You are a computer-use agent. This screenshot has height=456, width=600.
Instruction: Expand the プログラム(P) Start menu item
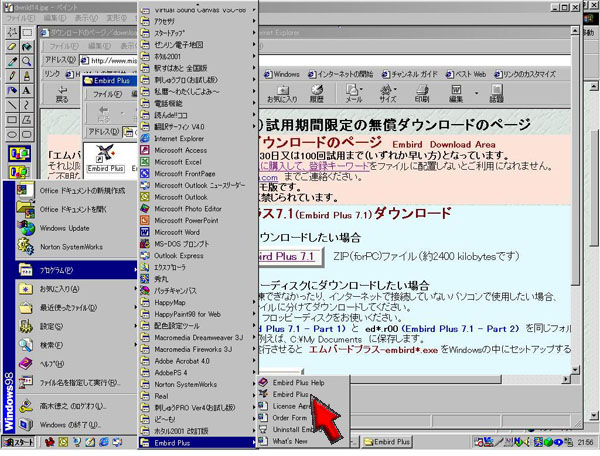[77, 270]
